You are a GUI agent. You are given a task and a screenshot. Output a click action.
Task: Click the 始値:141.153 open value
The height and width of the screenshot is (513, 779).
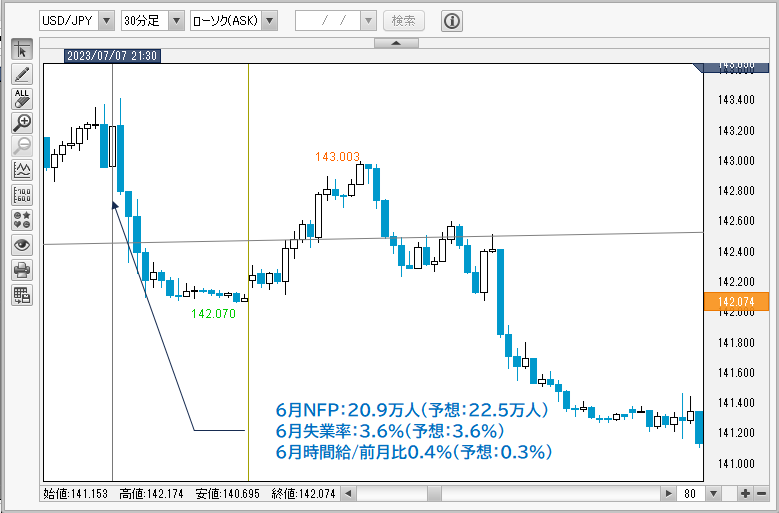click(x=76, y=494)
